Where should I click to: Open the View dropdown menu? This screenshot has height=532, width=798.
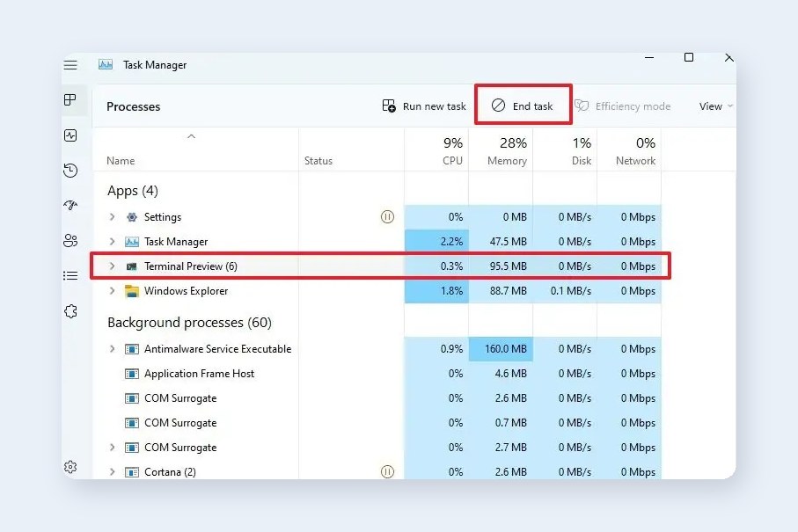point(715,106)
